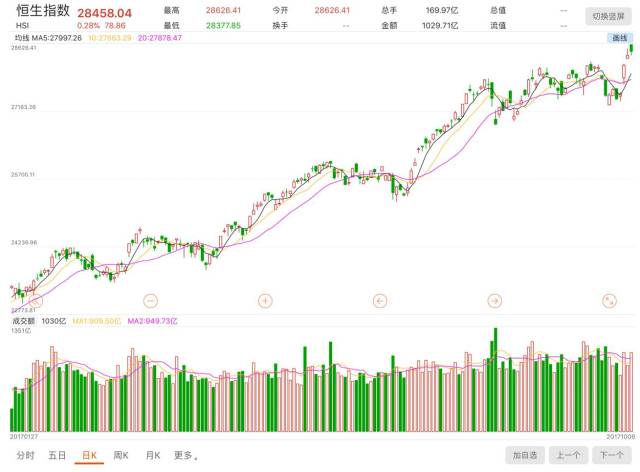Select the 五日 chart tab
Viewport: 640px width, 472px height.
tap(58, 455)
